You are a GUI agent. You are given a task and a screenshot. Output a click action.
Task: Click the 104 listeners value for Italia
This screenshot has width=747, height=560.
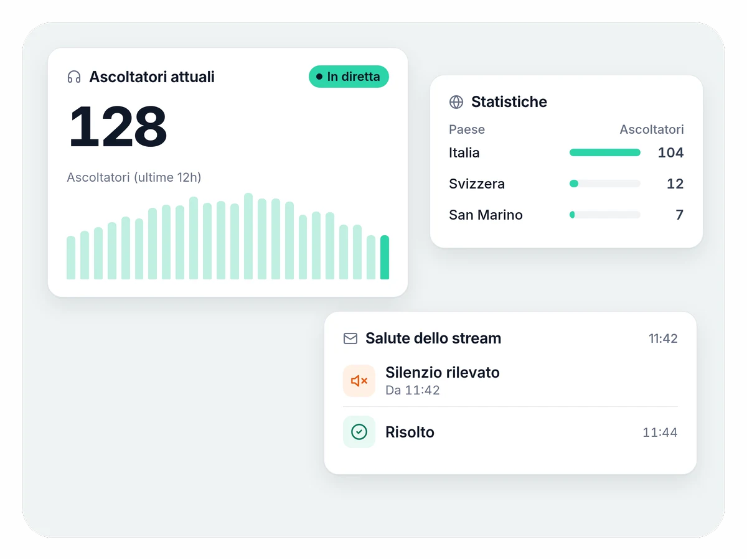[670, 152]
